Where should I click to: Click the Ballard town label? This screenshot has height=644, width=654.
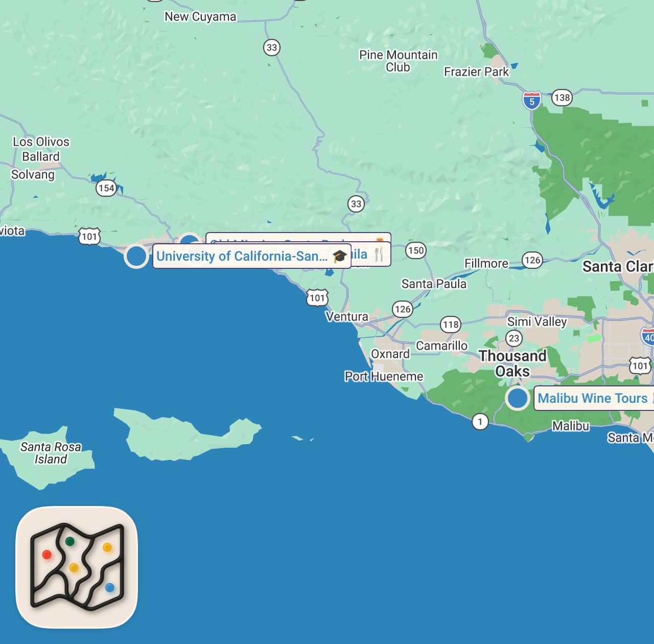tap(41, 156)
